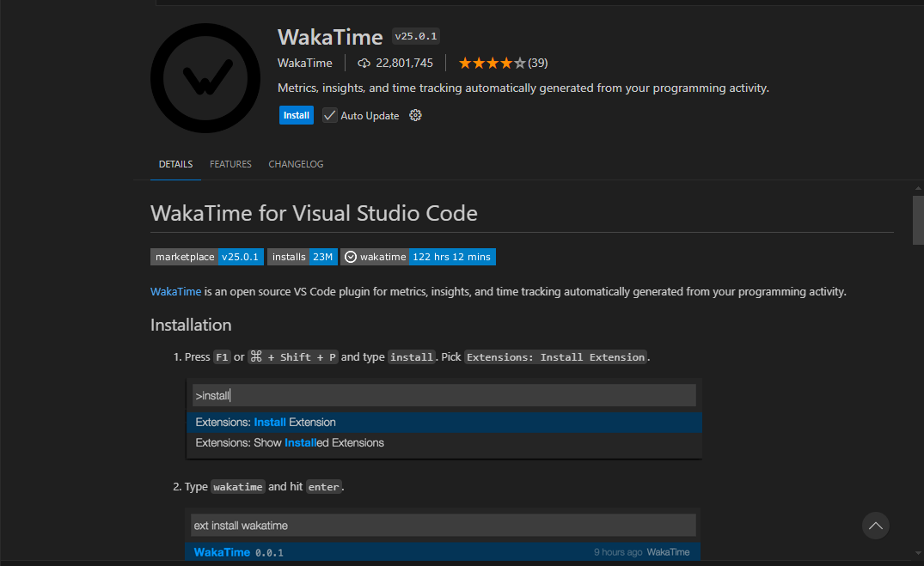Click the 'ext install wakatime' input image
Screen dimensions: 924x566
pos(444,526)
